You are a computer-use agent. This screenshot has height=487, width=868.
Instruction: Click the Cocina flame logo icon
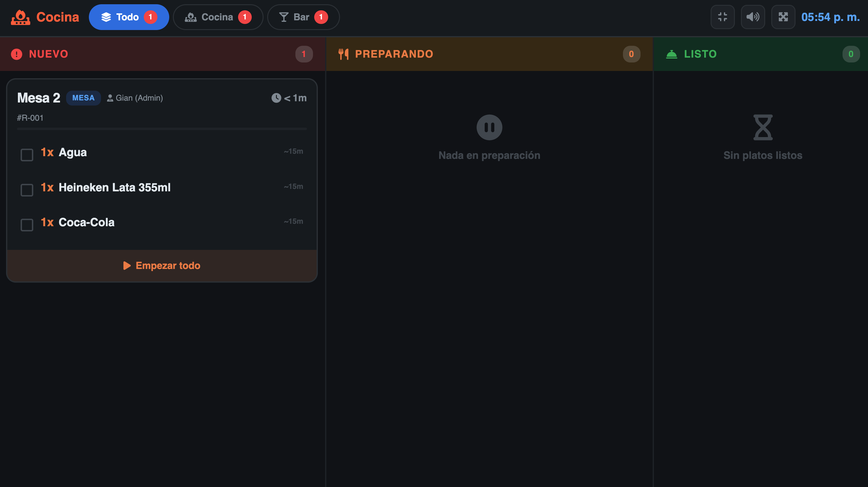coord(21,17)
